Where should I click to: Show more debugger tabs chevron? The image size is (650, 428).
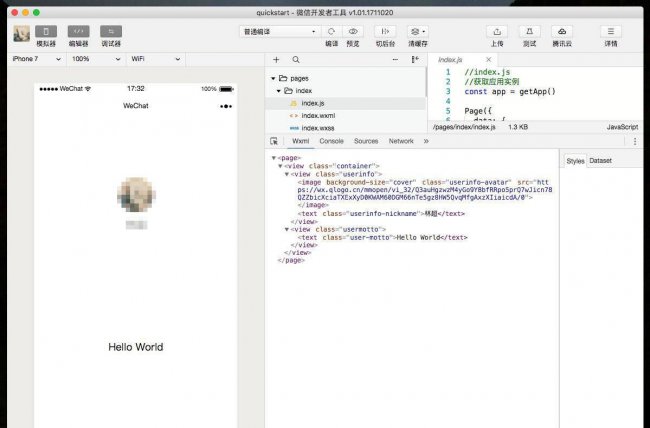[426, 141]
